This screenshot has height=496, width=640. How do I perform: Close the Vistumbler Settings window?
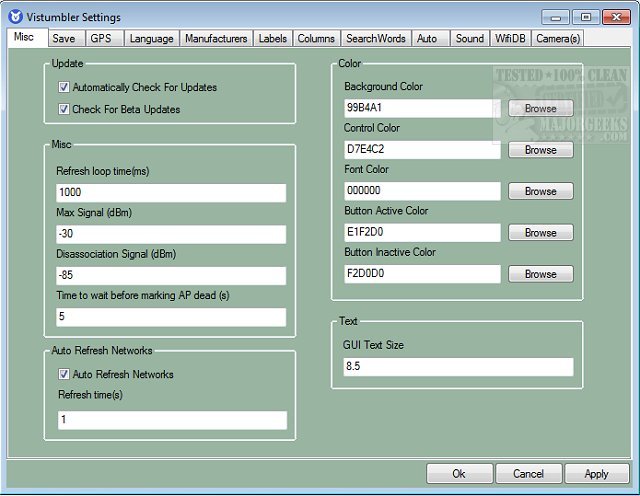(616, 17)
